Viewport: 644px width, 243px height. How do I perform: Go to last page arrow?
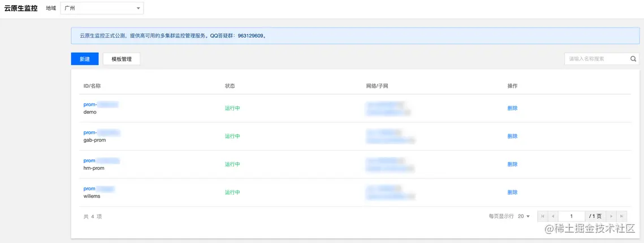[623, 216]
